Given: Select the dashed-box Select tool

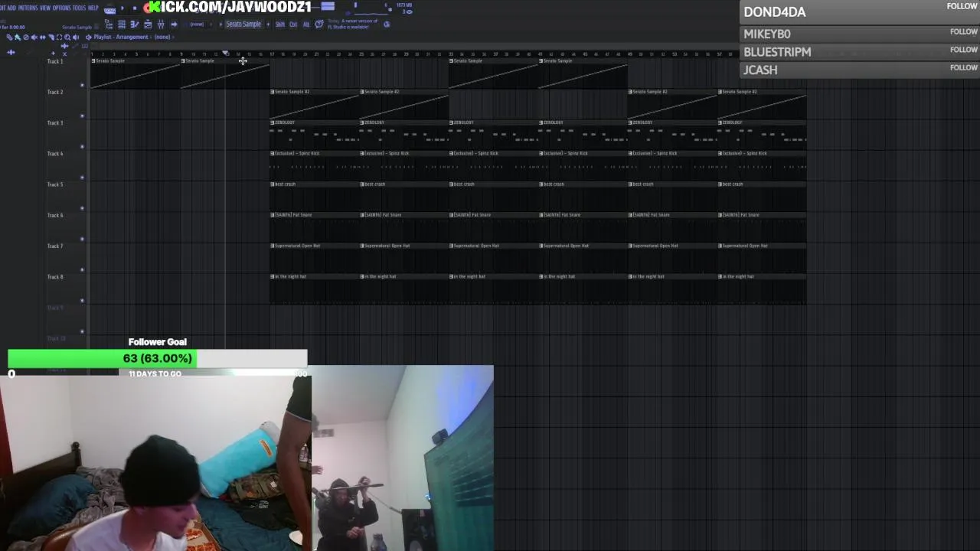Looking at the screenshot, I should (x=59, y=37).
